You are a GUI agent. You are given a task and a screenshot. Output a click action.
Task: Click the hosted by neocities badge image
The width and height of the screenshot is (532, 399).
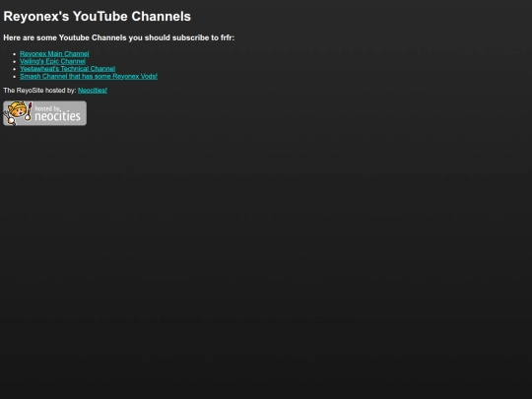[x=44, y=113]
